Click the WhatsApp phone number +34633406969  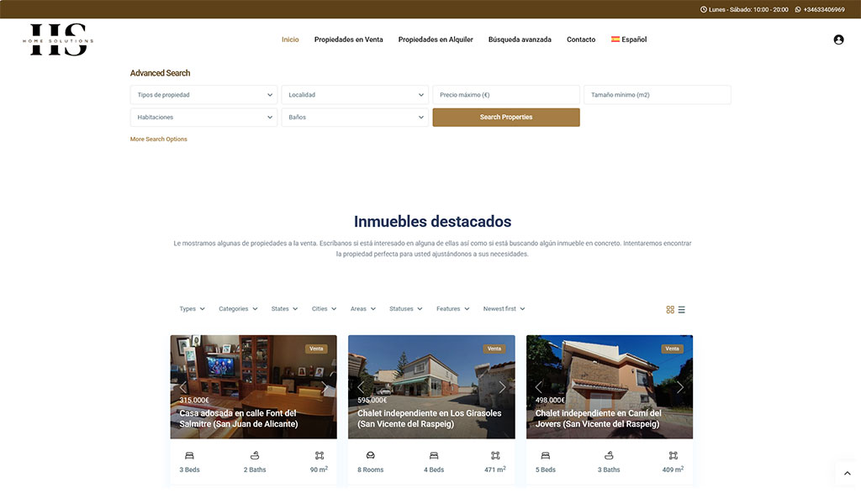point(824,9)
